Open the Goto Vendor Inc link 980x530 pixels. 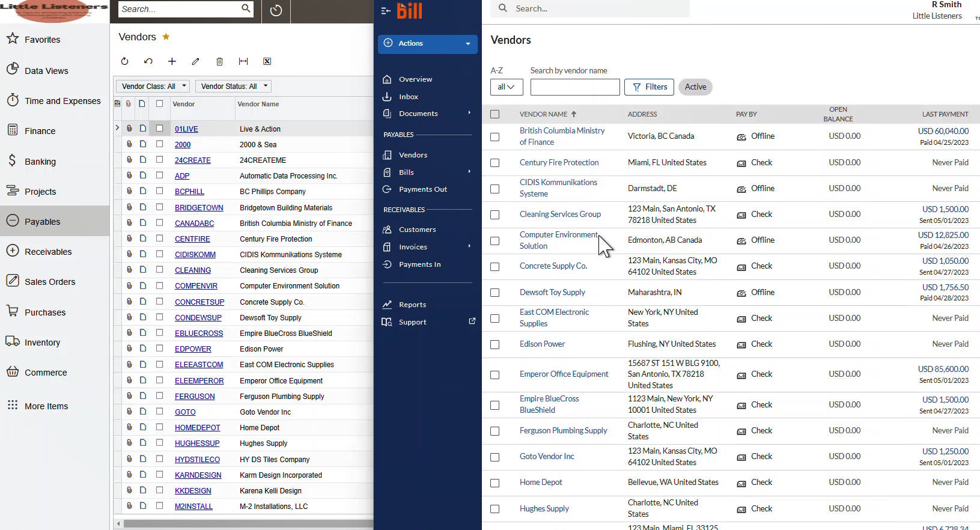547,457
